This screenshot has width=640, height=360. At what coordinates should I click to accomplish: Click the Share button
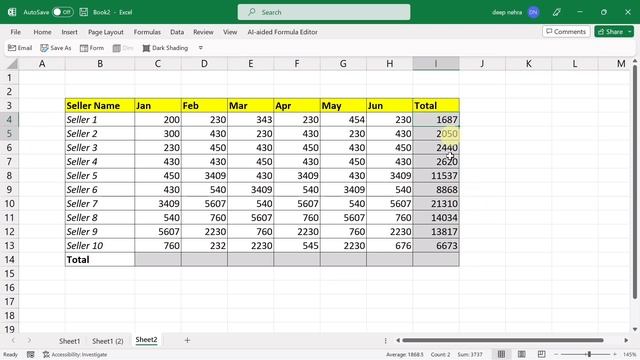pos(610,31)
